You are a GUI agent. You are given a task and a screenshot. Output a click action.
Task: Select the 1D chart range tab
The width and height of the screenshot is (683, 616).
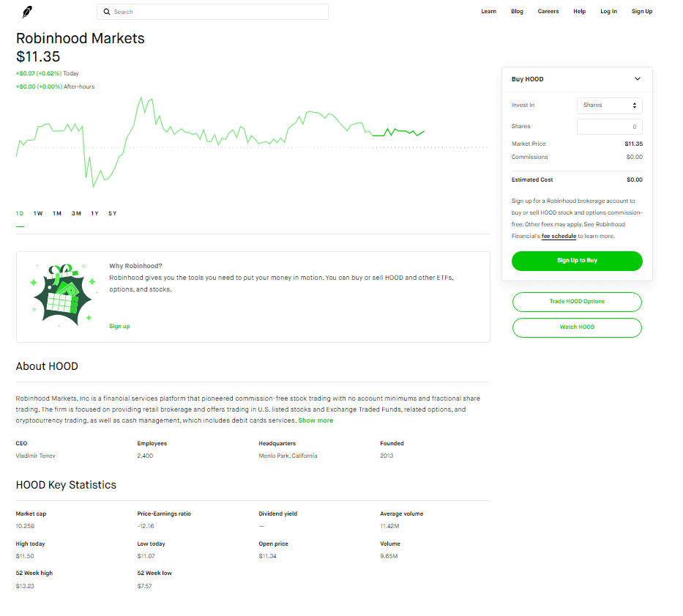20,213
